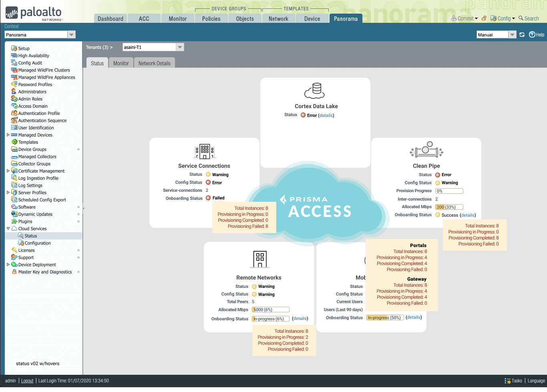Open Help via the question mark icon
The height and width of the screenshot is (392, 547).
[532, 34]
